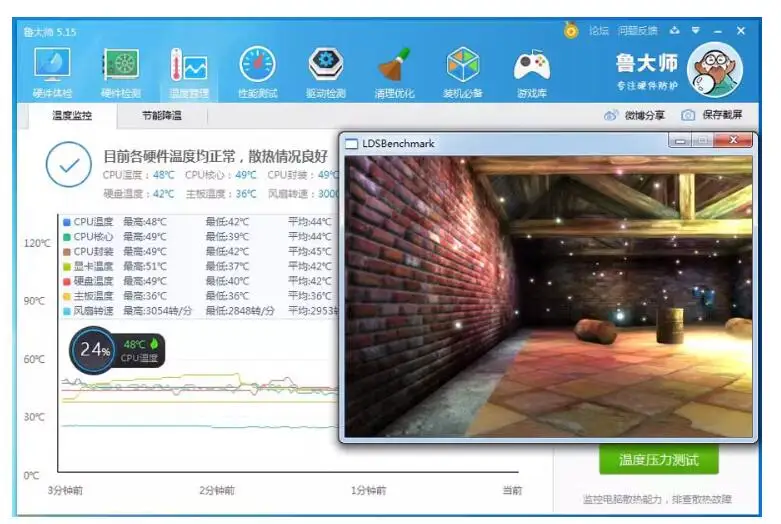The image size is (781, 524).
Task: Open the title bar dropdown arrow menu
Action: 696,30
